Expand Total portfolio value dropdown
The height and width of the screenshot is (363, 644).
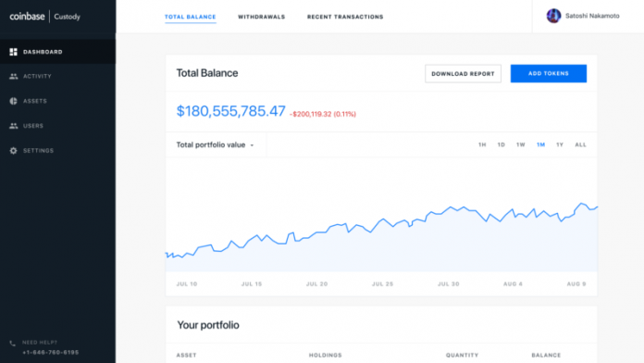coord(216,144)
